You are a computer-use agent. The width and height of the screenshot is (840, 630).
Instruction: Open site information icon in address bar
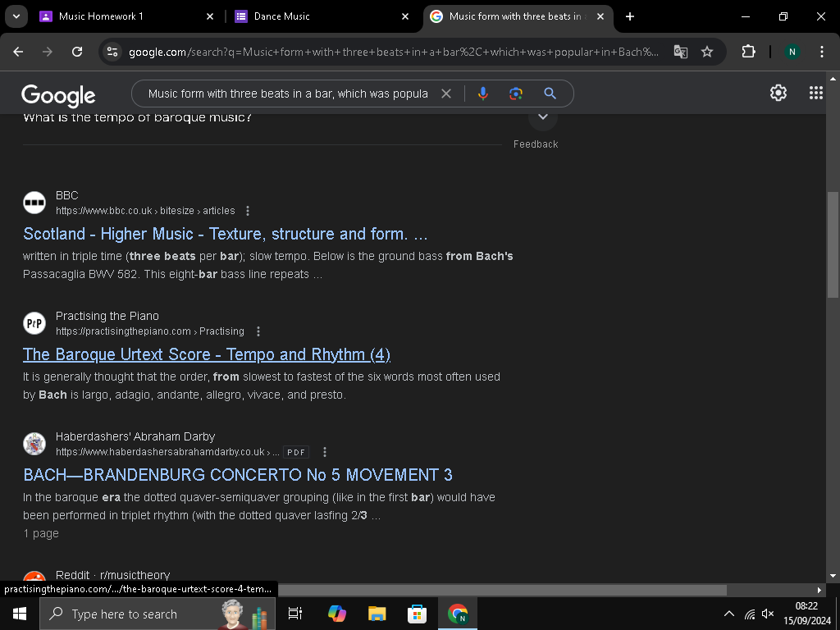coord(112,52)
